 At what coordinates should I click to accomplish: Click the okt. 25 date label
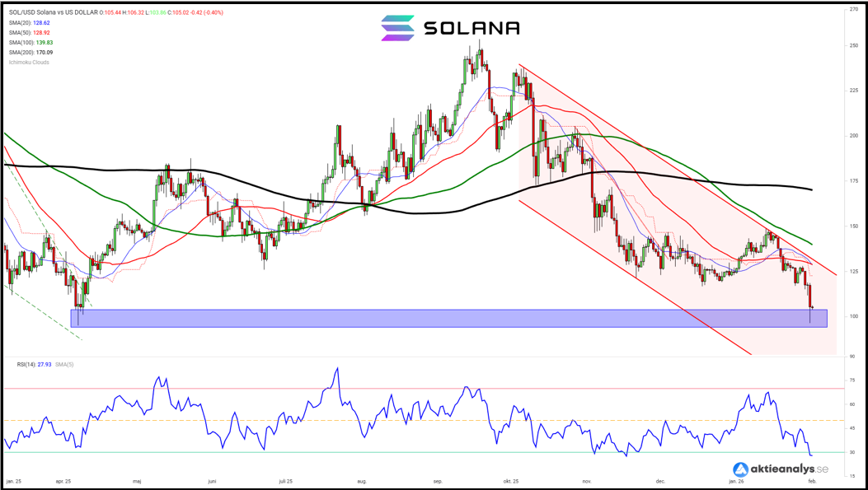[x=510, y=481]
